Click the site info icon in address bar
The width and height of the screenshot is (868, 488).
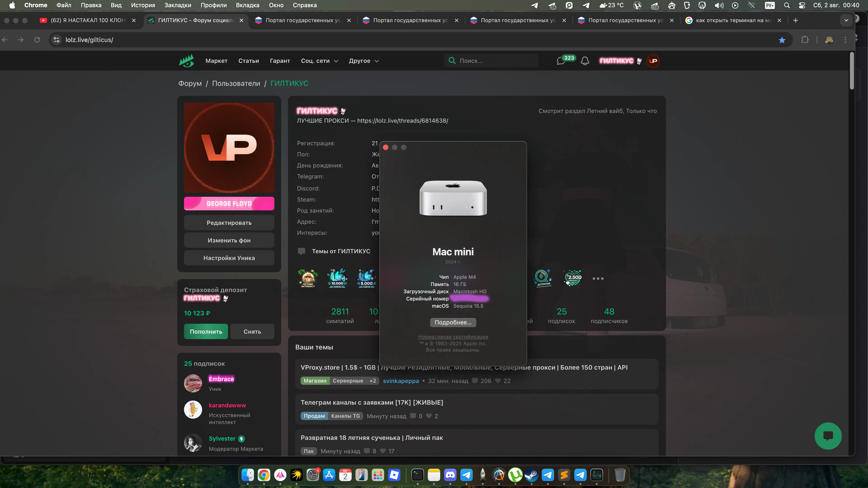[57, 40]
